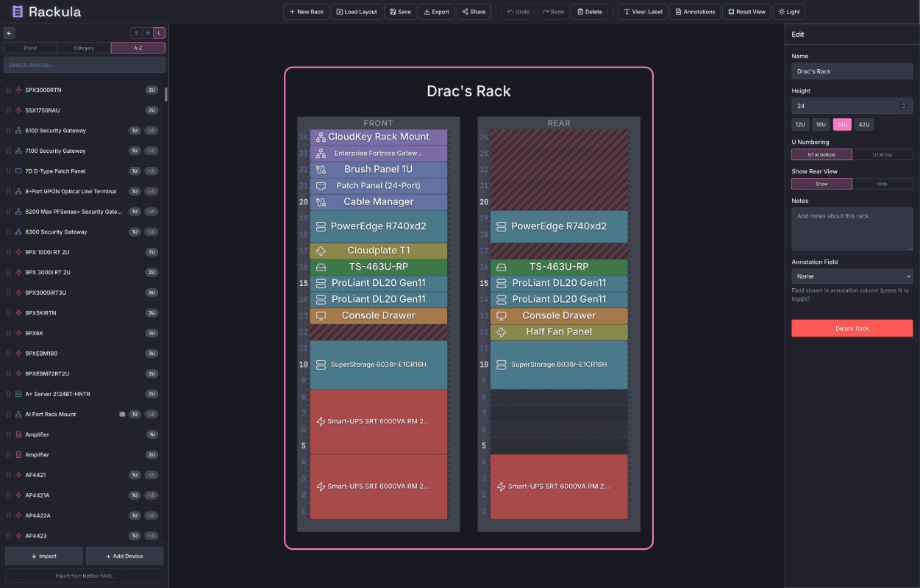Screen dimensions: 920x588
Task: Switch to the Category tab
Action: [x=84, y=48]
